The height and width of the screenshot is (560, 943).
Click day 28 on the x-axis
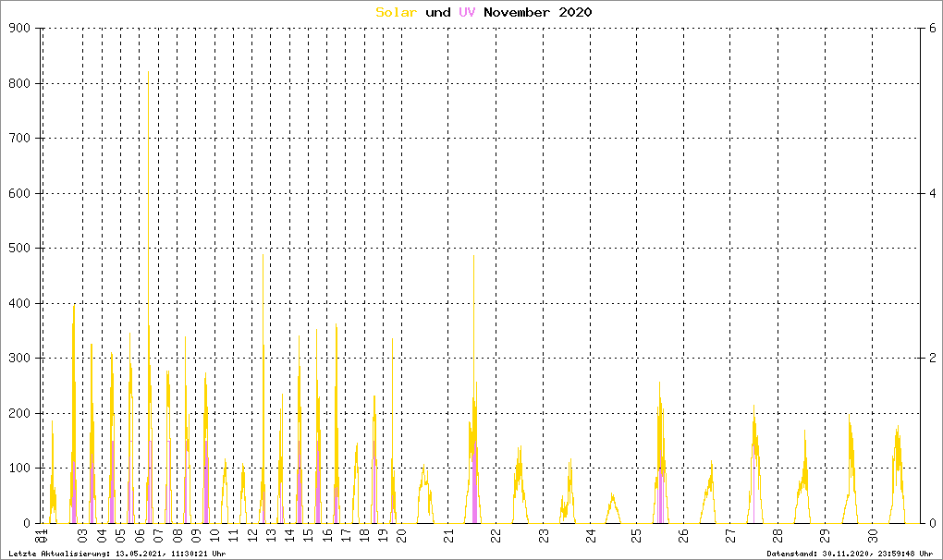[778, 537]
